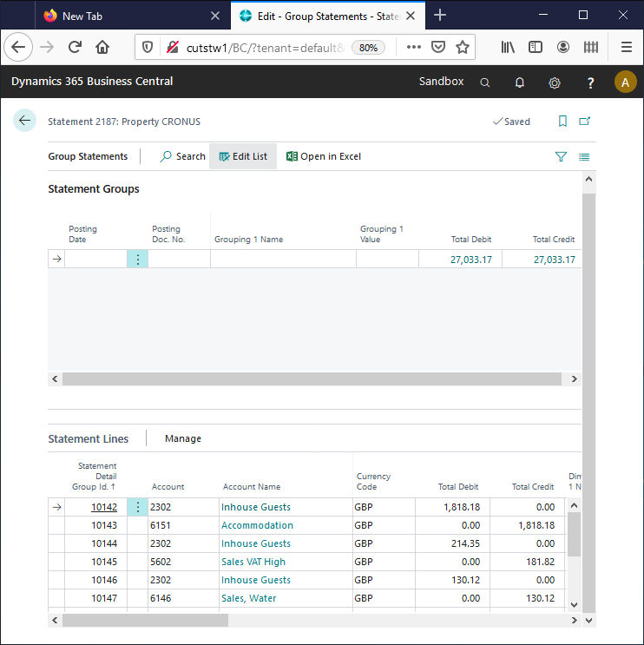This screenshot has width=644, height=645.
Task: Open a new browser tab with plus
Action: [440, 16]
